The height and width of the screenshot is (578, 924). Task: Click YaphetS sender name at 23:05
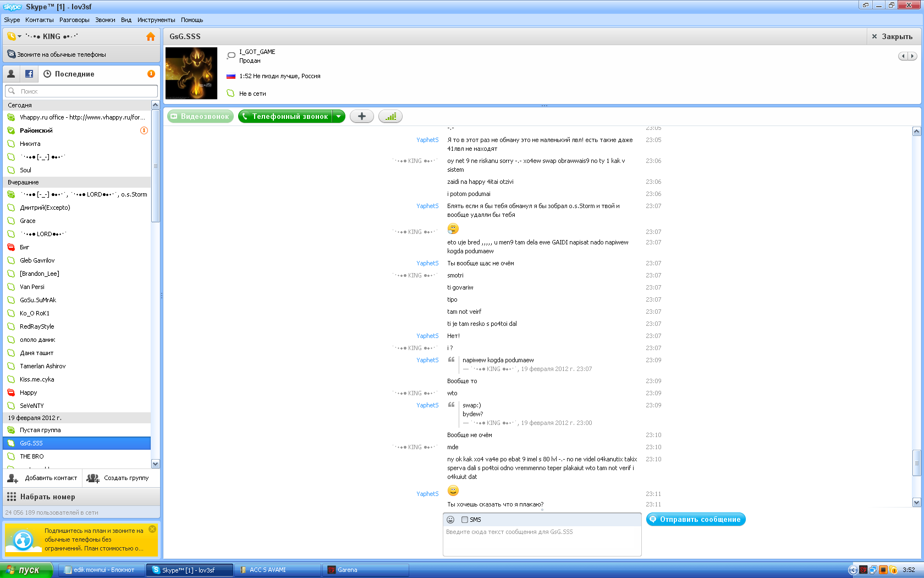[x=427, y=140]
